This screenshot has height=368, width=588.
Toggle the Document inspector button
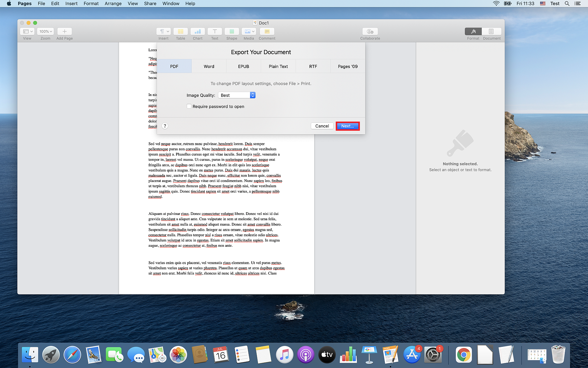[x=491, y=32]
